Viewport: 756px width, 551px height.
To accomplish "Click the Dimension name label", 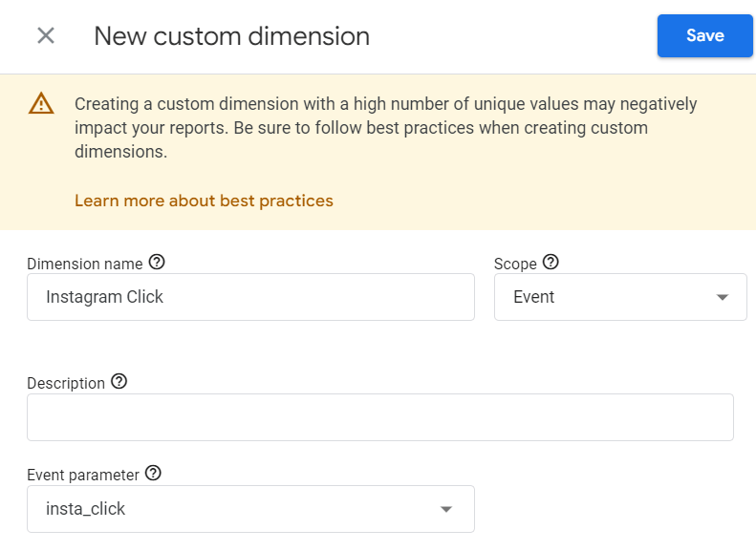I will click(84, 264).
